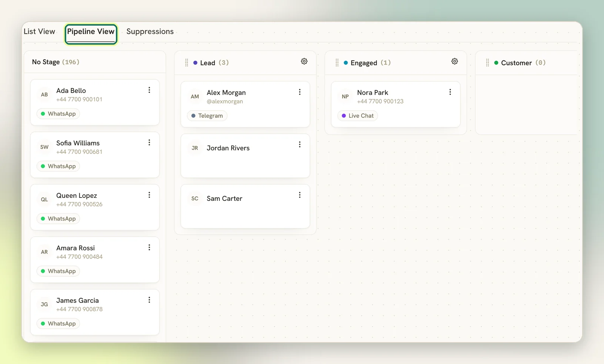
Task: Click the WhatsApp tag on Amara Rossi's card
Action: 58,271
